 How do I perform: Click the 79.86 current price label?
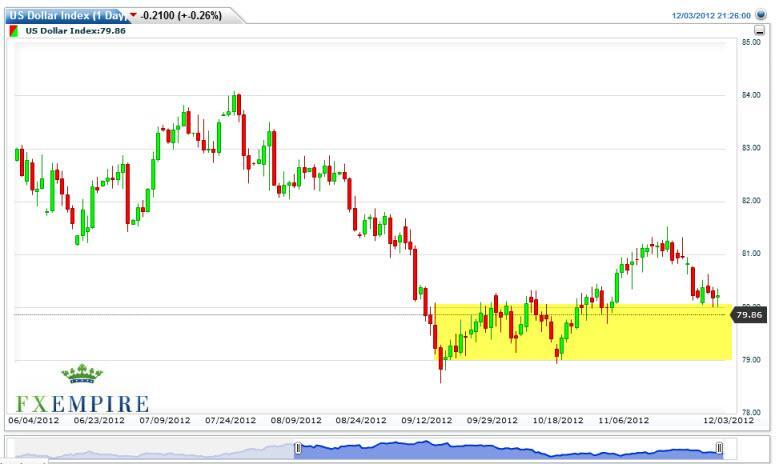749,315
